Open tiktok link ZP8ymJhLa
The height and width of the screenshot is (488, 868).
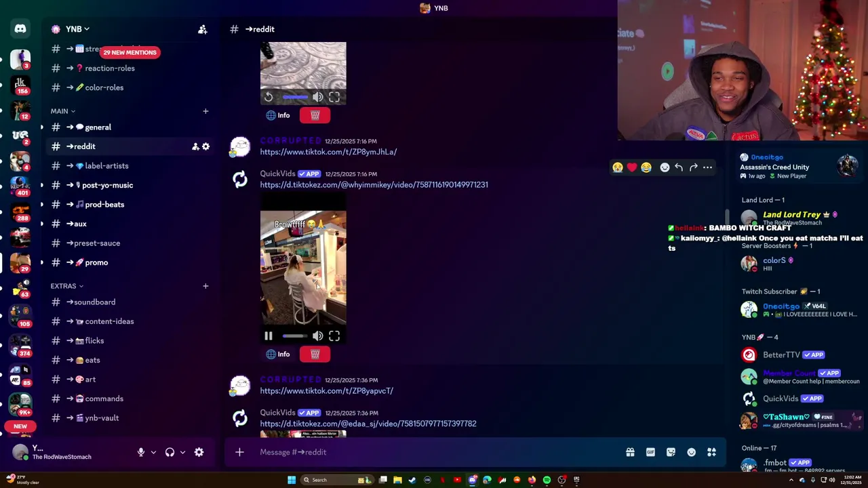coord(328,152)
